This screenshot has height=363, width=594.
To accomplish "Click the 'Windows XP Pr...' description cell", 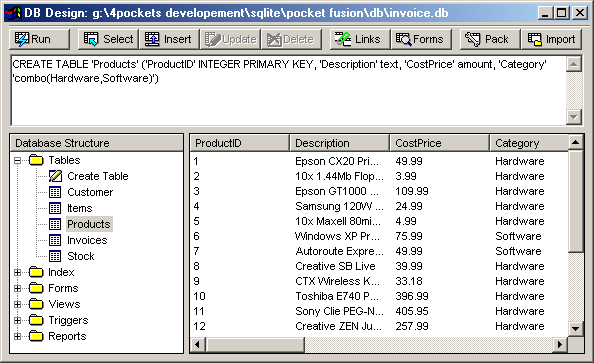I will (337, 236).
